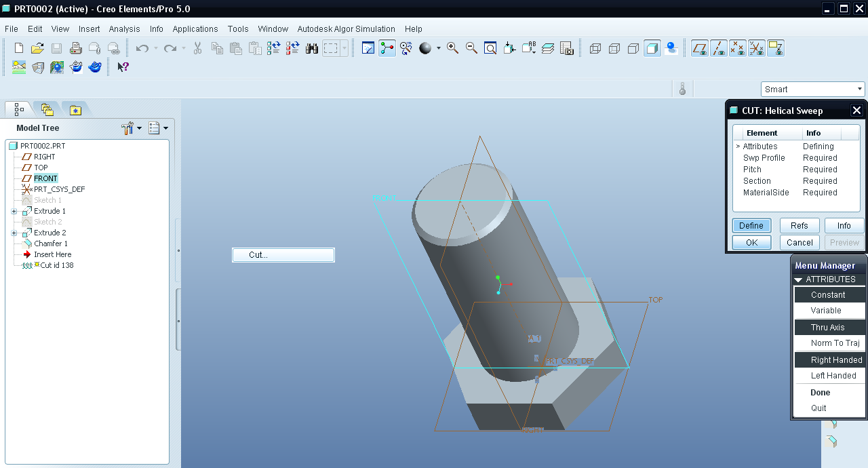Switch to Model Tree tab
This screenshot has width=868, height=468.
click(x=19, y=109)
